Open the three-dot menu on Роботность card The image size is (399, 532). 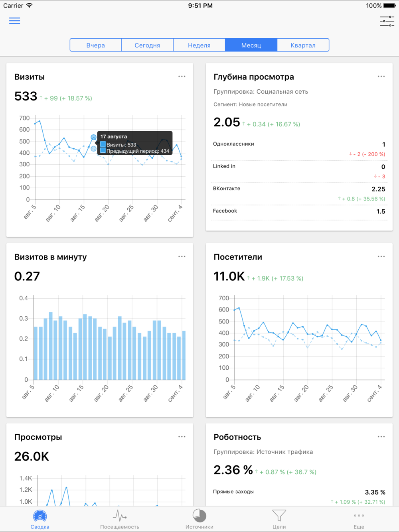381,437
